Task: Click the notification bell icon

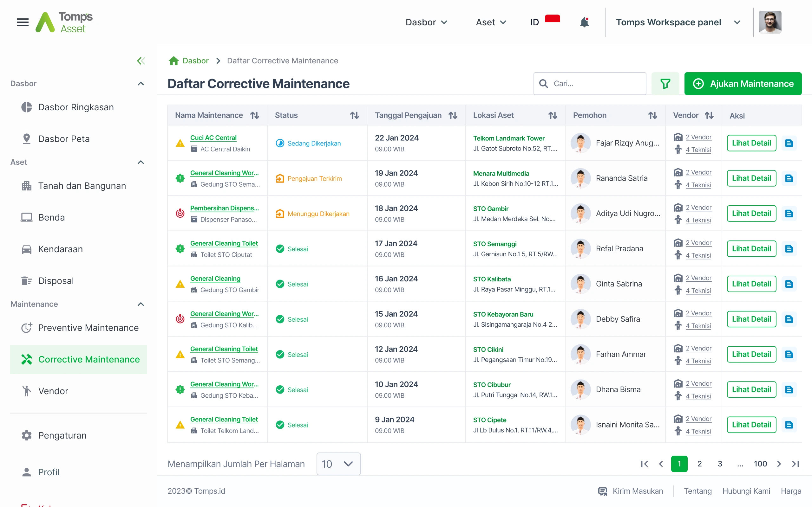Action: [584, 22]
